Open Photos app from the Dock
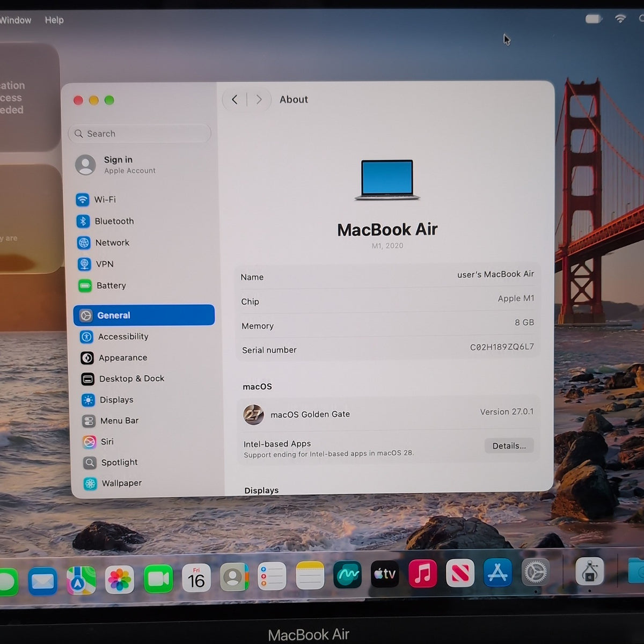This screenshot has height=644, width=644. [119, 580]
